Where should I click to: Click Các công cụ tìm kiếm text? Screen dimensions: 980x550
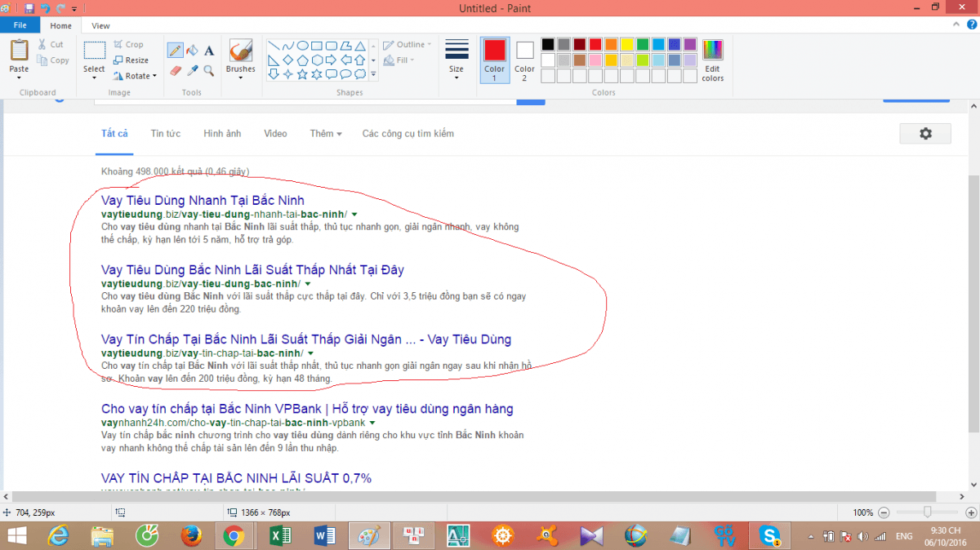pos(408,134)
